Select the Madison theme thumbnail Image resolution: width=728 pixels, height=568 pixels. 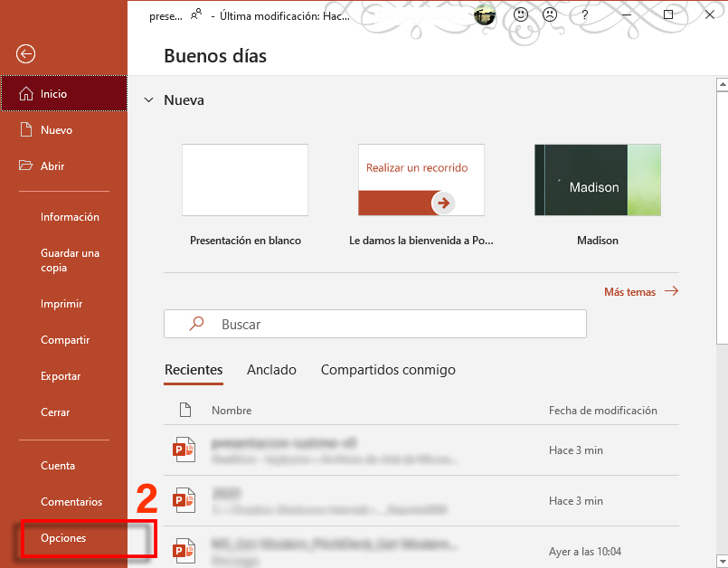click(x=598, y=180)
